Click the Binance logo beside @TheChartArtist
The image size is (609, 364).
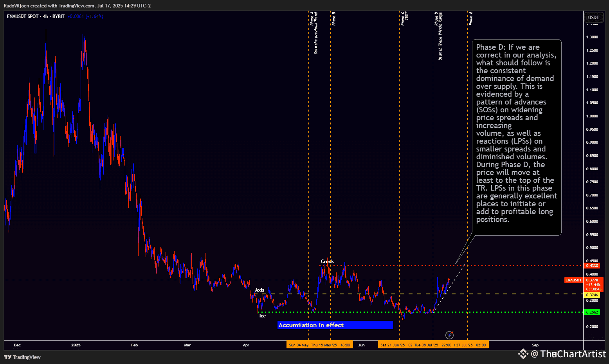(523, 354)
